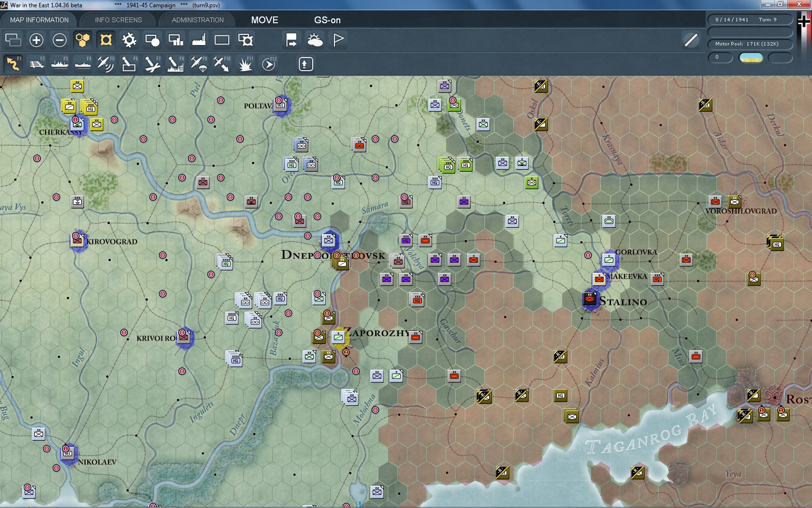Click the screen-with-bar-chart icon
Viewport: 812px width, 508px height.
tap(175, 40)
